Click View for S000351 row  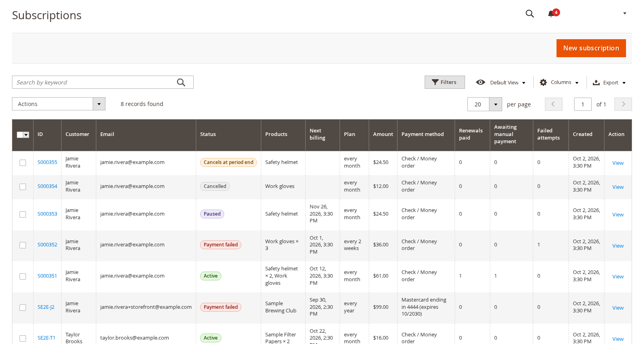point(618,277)
